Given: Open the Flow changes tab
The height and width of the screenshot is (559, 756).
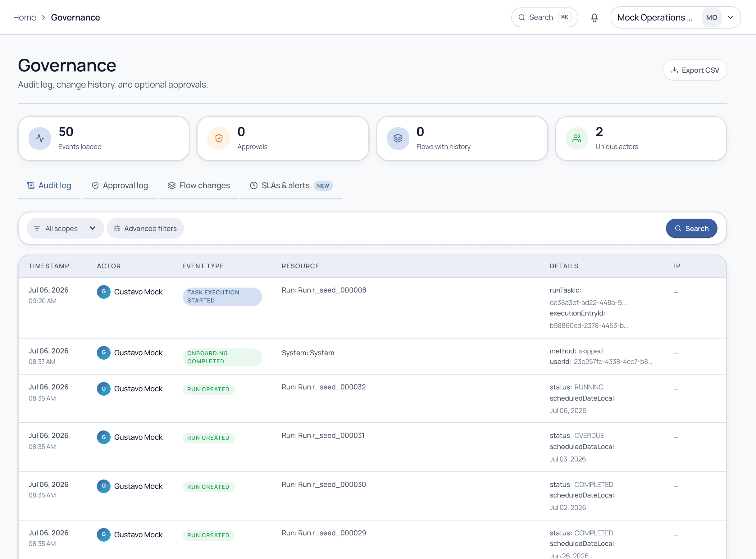Looking at the screenshot, I should tap(199, 185).
